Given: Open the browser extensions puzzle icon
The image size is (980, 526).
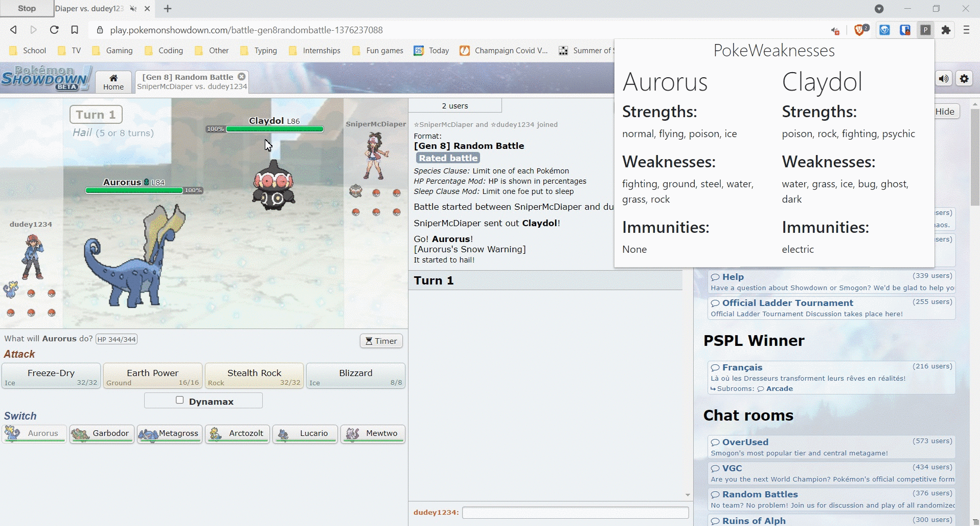Looking at the screenshot, I should point(946,30).
